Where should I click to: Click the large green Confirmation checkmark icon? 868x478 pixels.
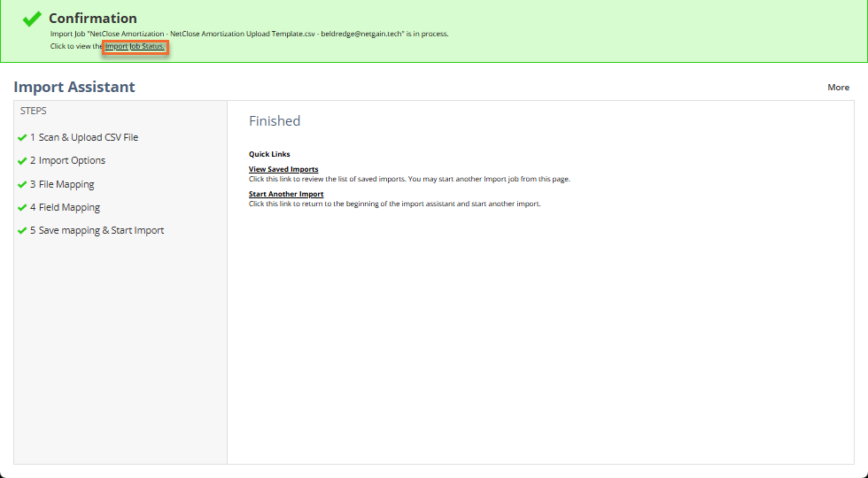click(32, 19)
